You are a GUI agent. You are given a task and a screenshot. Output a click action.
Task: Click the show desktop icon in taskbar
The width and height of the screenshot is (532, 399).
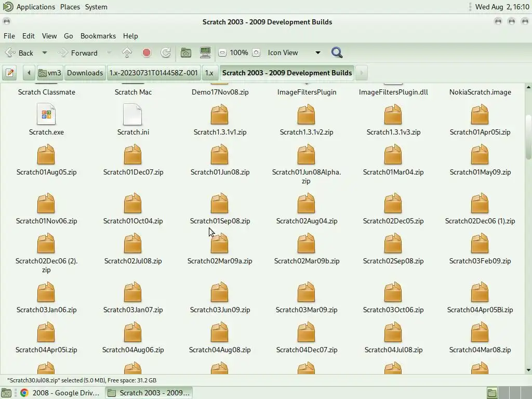[x=6, y=393]
